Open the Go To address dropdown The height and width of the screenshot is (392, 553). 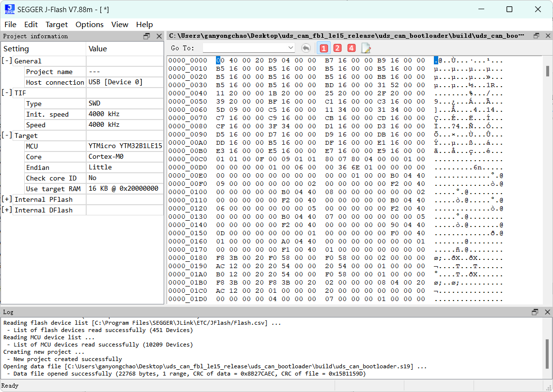pos(291,47)
